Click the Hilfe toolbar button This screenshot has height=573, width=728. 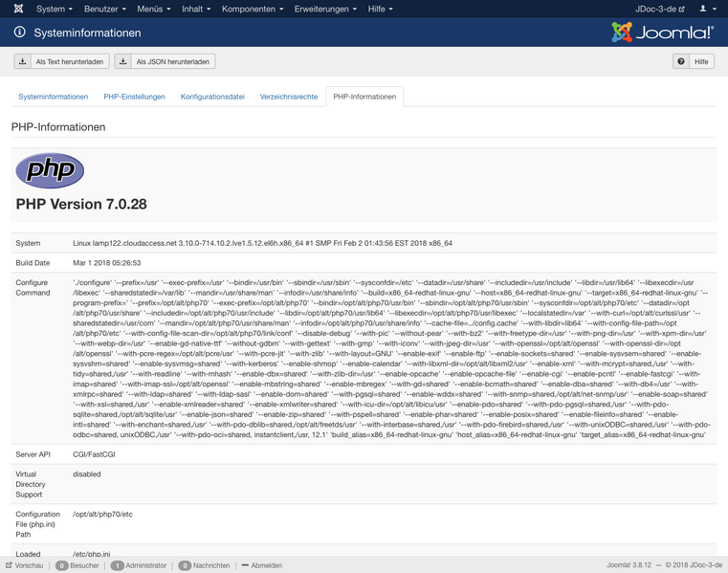coord(694,61)
